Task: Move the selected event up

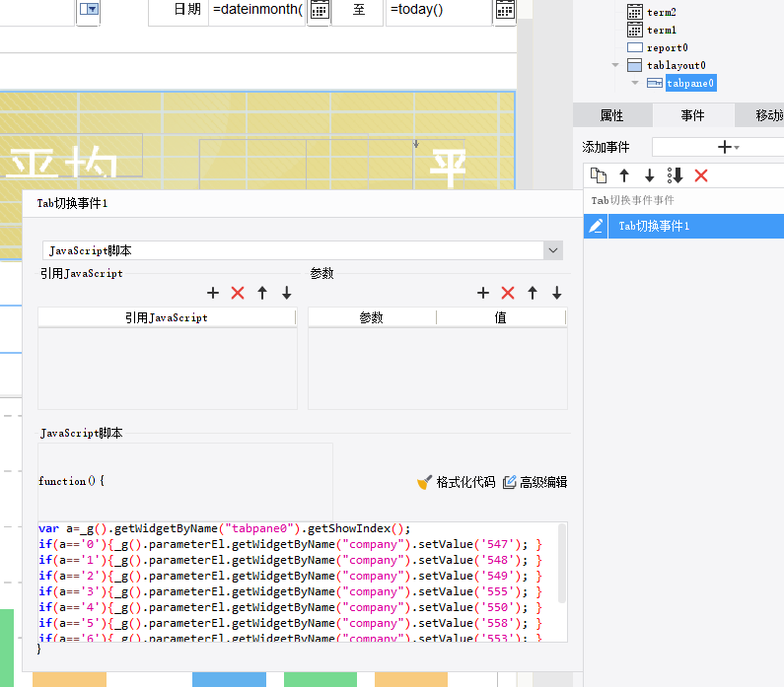Action: coord(624,175)
